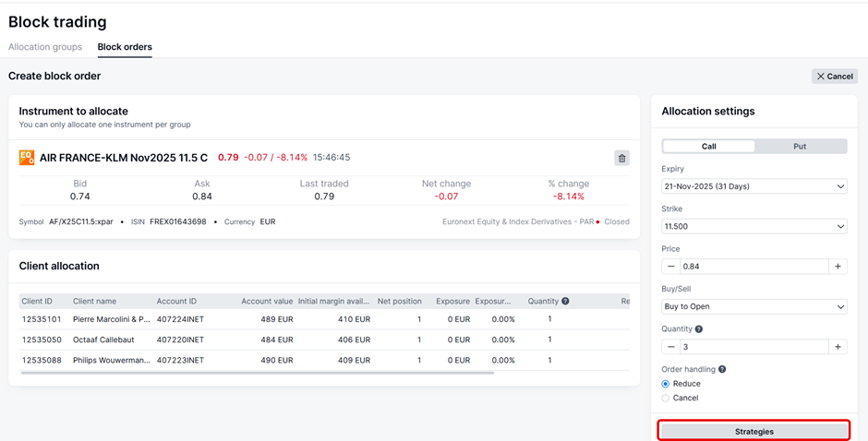
Task: Open the Block orders tab
Action: click(125, 47)
